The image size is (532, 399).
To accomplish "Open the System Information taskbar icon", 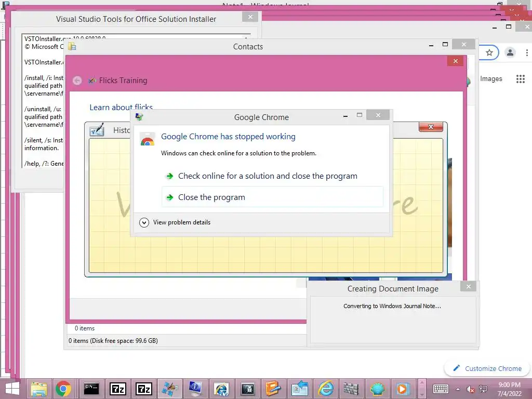I will (x=196, y=389).
